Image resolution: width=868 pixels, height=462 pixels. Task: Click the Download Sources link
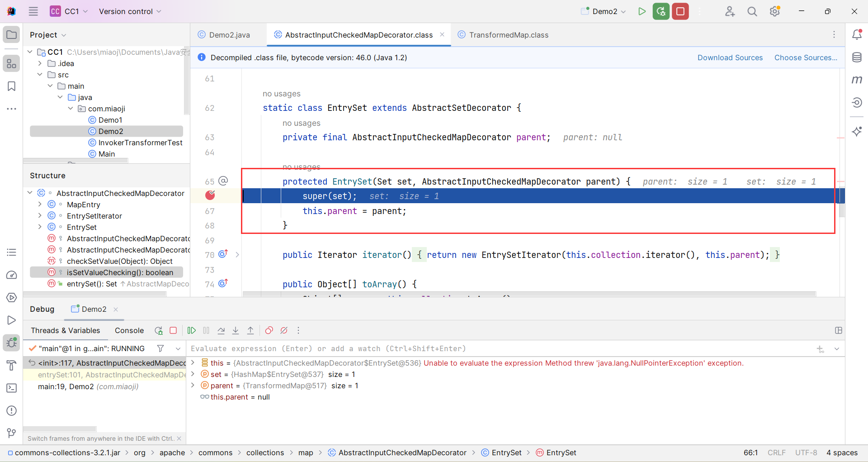(730, 57)
